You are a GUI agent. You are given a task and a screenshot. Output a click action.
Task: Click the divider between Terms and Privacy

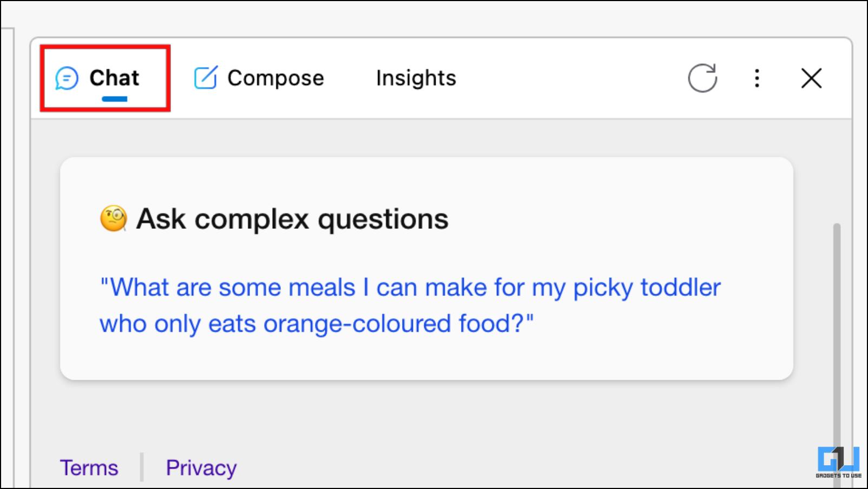tap(142, 467)
